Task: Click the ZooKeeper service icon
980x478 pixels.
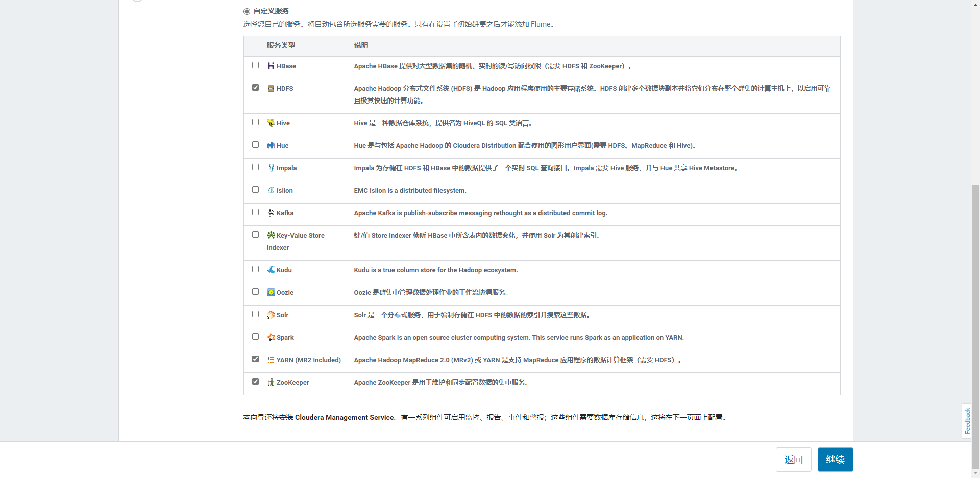Action: click(x=271, y=382)
